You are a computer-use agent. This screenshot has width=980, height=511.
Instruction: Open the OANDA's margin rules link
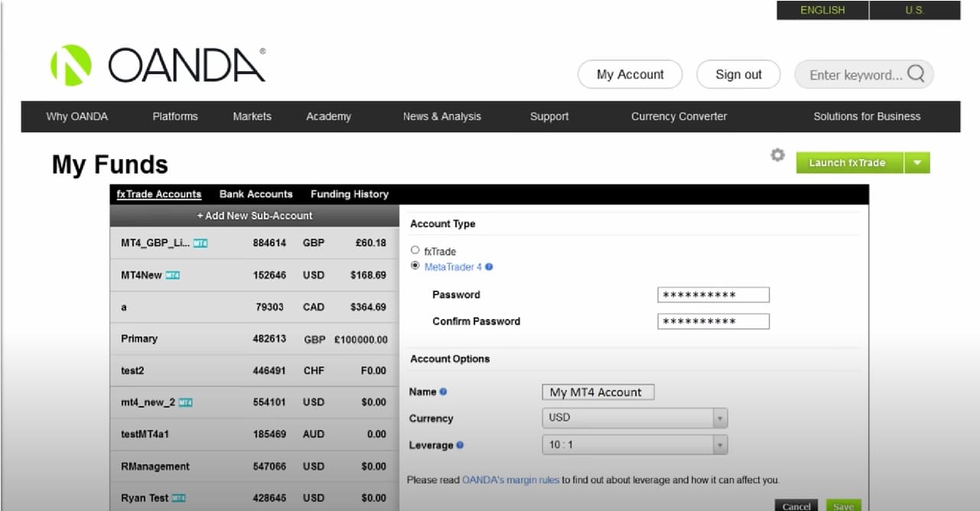pos(510,480)
